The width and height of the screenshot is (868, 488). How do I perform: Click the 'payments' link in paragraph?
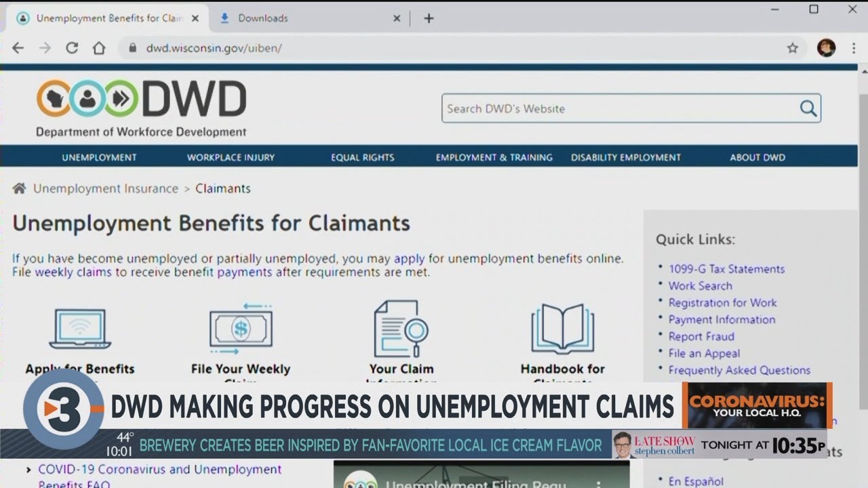245,272
